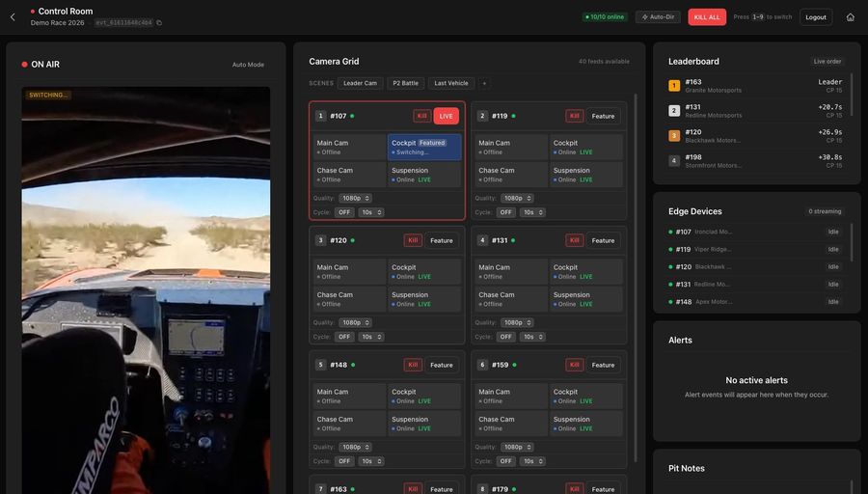Kill the feed for car #107
The image size is (868, 494).
421,116
